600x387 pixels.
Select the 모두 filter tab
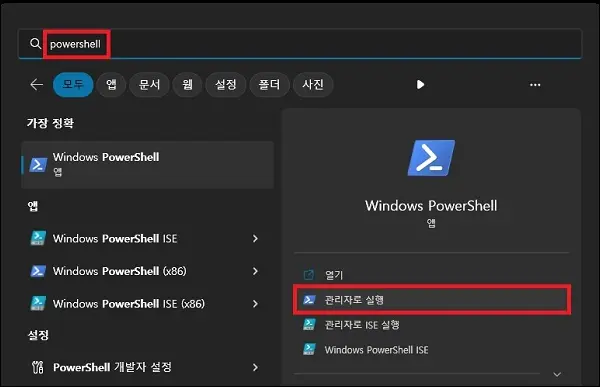point(73,84)
